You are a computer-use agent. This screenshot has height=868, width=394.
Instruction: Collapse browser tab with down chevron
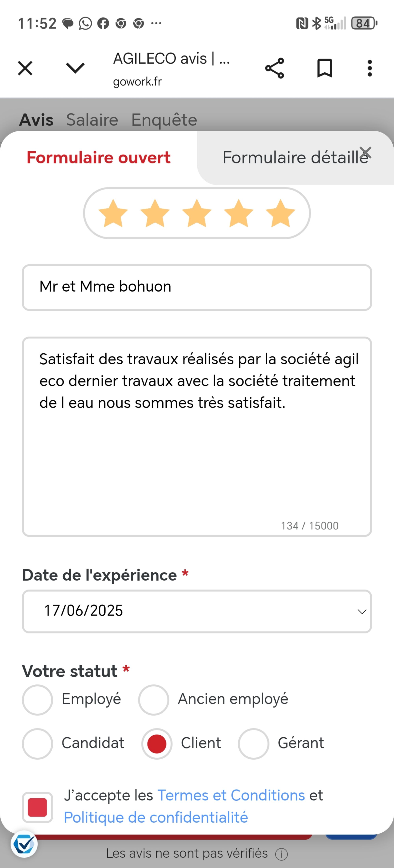coord(75,68)
